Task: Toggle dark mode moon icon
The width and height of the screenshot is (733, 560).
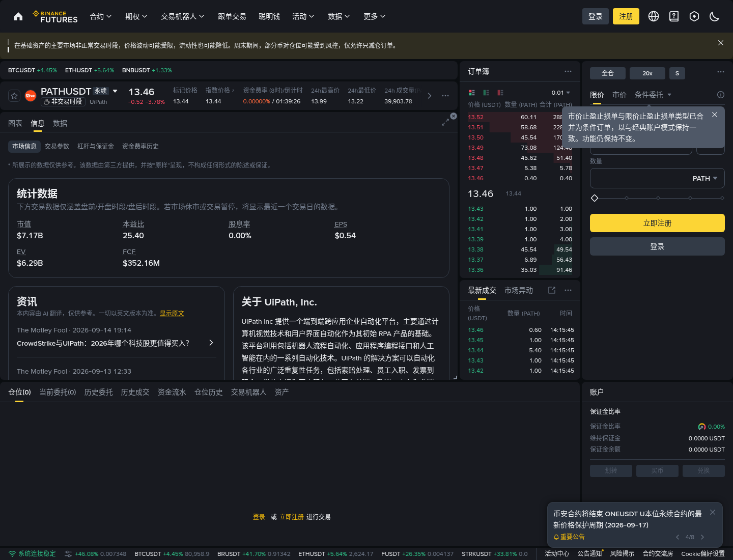Action: 715,16
